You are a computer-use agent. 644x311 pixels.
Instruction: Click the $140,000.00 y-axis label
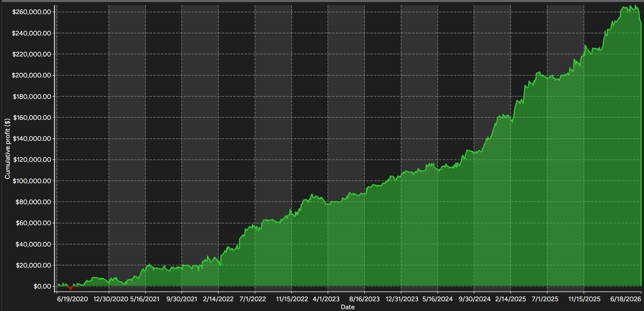32,139
